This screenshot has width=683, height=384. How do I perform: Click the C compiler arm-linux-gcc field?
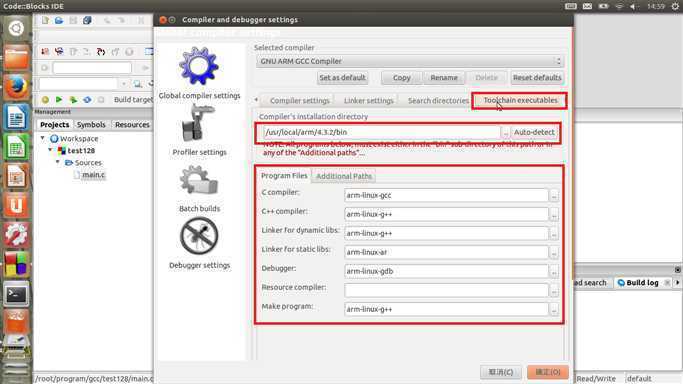click(x=446, y=195)
